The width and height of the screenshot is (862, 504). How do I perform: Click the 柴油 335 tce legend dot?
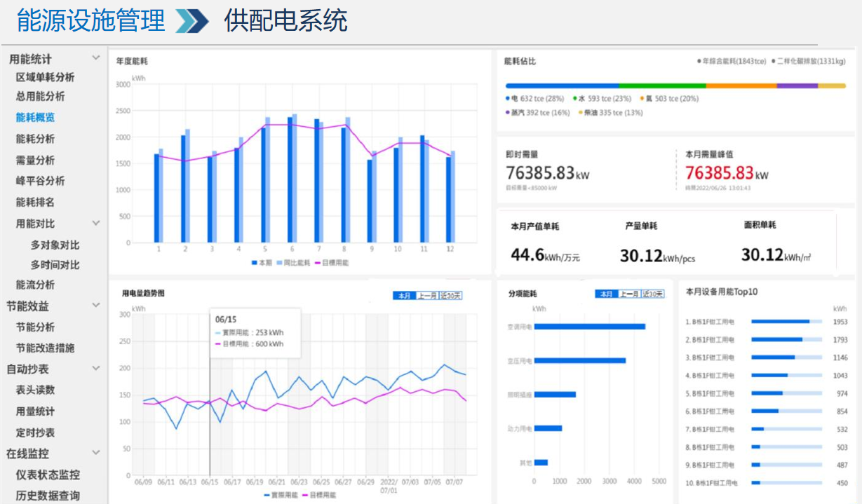[x=581, y=112]
